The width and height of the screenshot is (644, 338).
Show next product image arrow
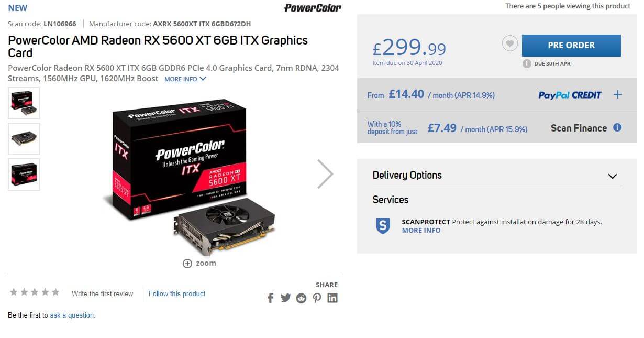tap(325, 173)
